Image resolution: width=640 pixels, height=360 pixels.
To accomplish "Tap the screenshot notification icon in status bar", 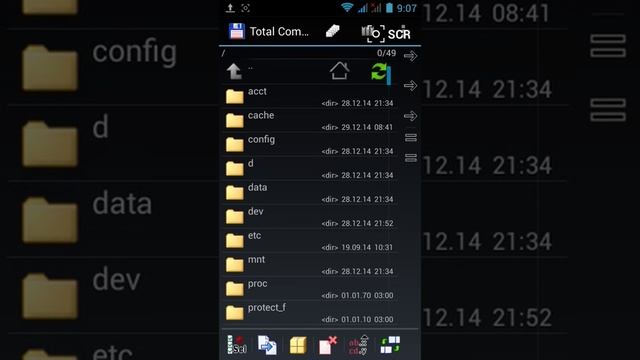I will 245,8.
